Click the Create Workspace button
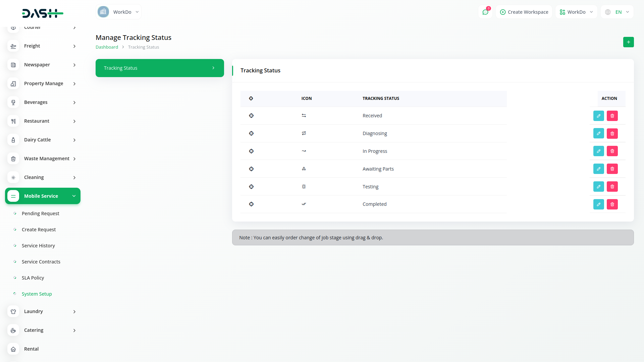Image resolution: width=644 pixels, height=362 pixels. [x=524, y=12]
